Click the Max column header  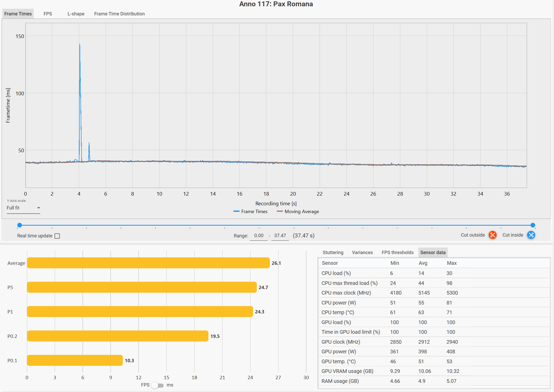pos(452,263)
